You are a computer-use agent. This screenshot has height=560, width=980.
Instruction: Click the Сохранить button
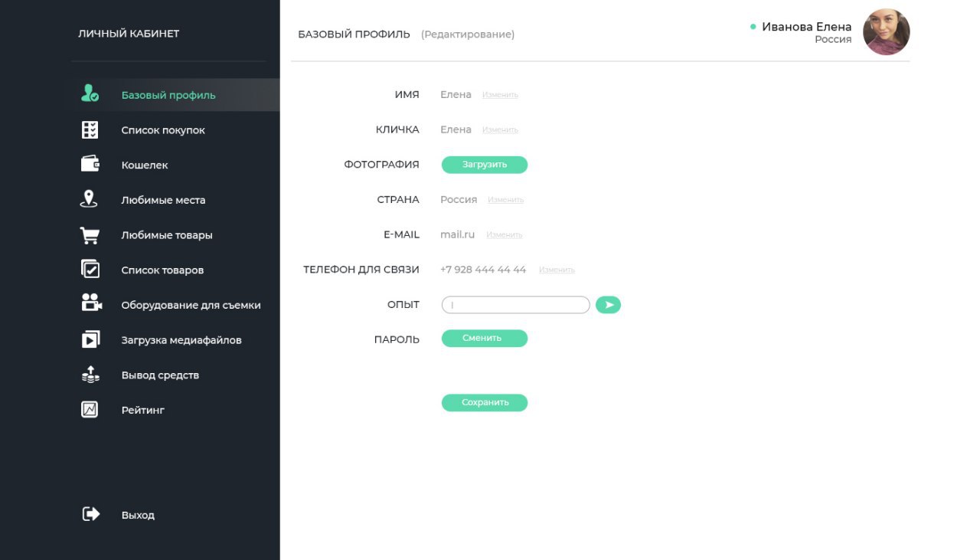click(x=485, y=402)
